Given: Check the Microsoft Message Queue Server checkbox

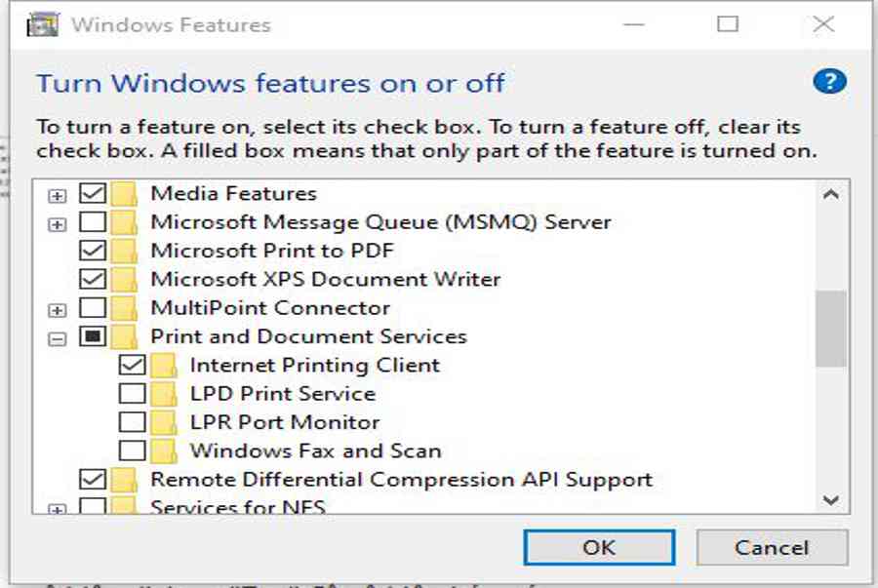Looking at the screenshot, I should coord(93,221).
